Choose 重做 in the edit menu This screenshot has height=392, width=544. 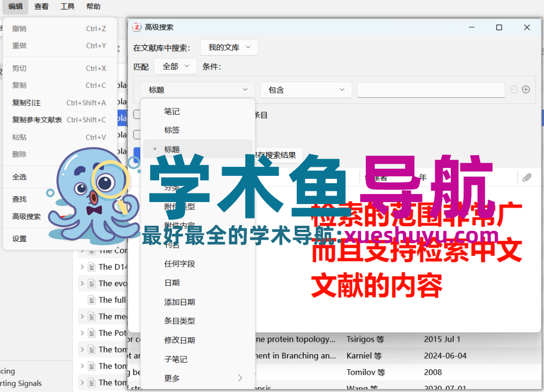coord(59,45)
